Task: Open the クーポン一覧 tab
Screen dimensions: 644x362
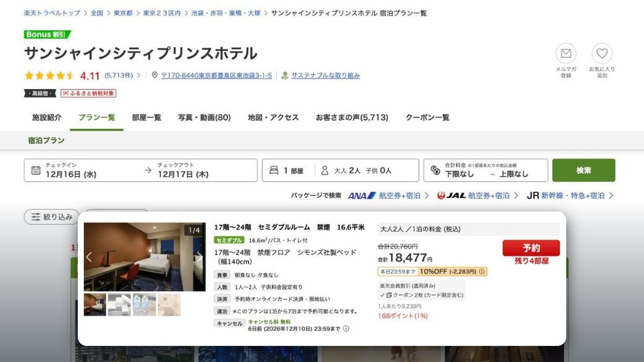Action: tap(428, 117)
